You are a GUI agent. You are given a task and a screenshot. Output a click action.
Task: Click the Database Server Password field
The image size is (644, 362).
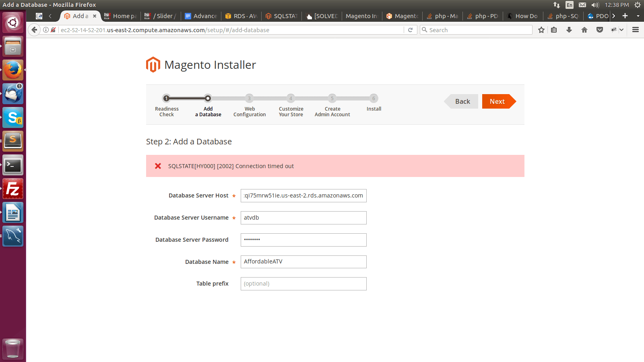[303, 240]
